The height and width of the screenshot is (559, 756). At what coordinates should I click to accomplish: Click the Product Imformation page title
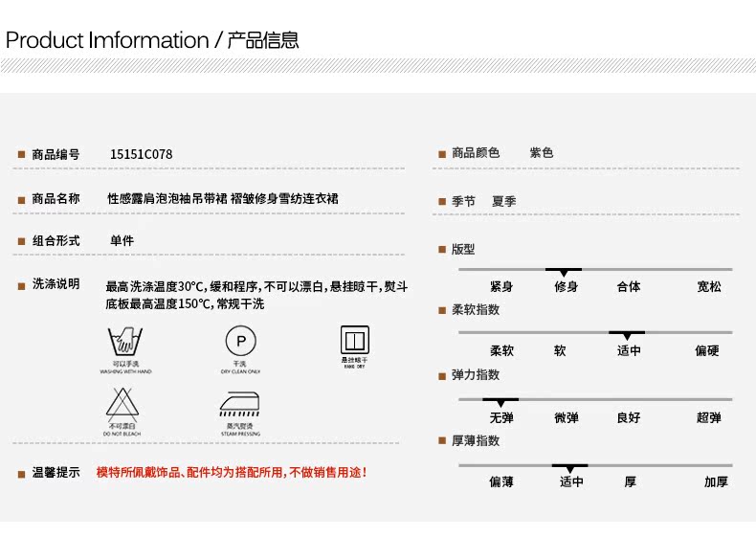click(152, 40)
